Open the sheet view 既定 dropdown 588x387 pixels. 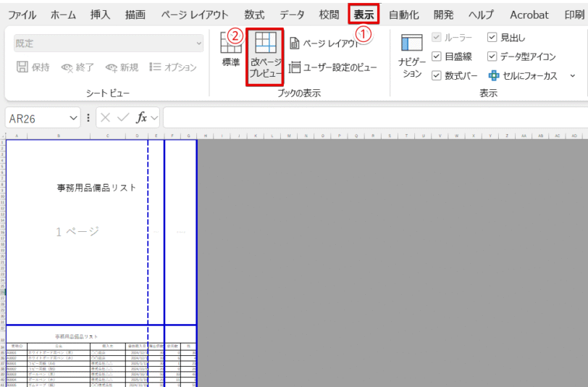tap(109, 43)
